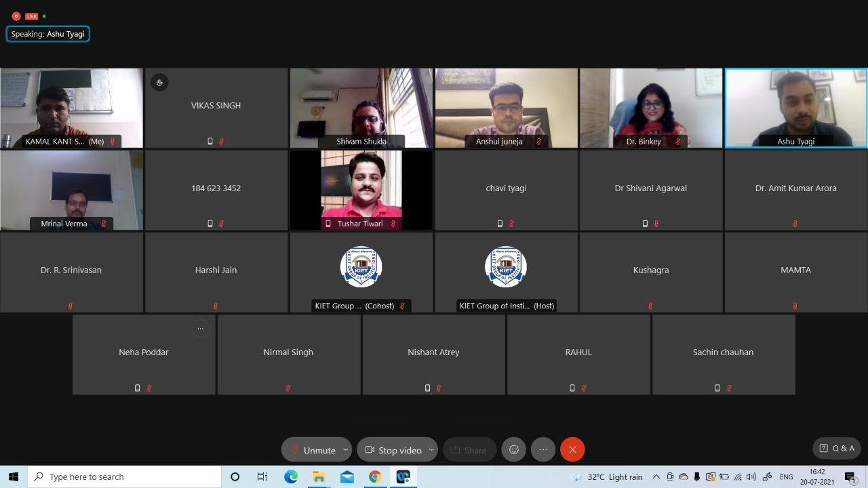
Task: Leave meeting with the red X button
Action: point(572,449)
